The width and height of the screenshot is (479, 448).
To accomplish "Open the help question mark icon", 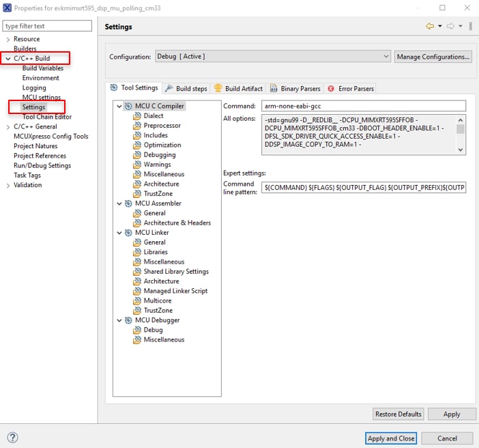I will tap(12, 438).
